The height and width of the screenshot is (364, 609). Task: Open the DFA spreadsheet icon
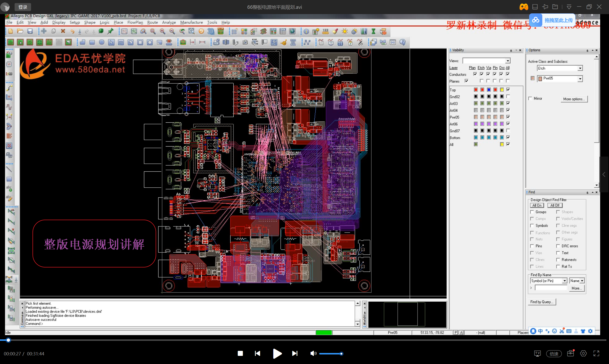[x=283, y=31]
